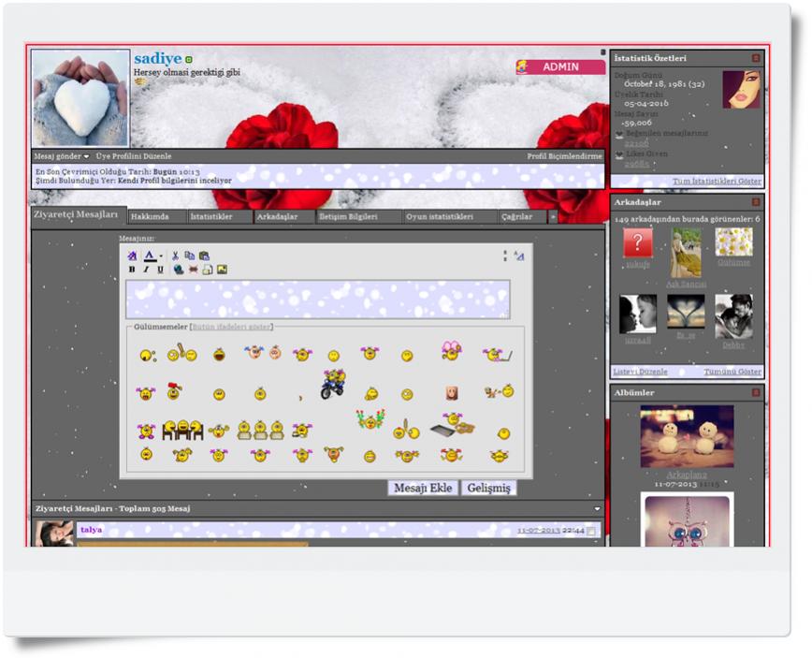Open Tüm İstatistikleri Göster link
Screen dimensions: 812x658
[717, 181]
